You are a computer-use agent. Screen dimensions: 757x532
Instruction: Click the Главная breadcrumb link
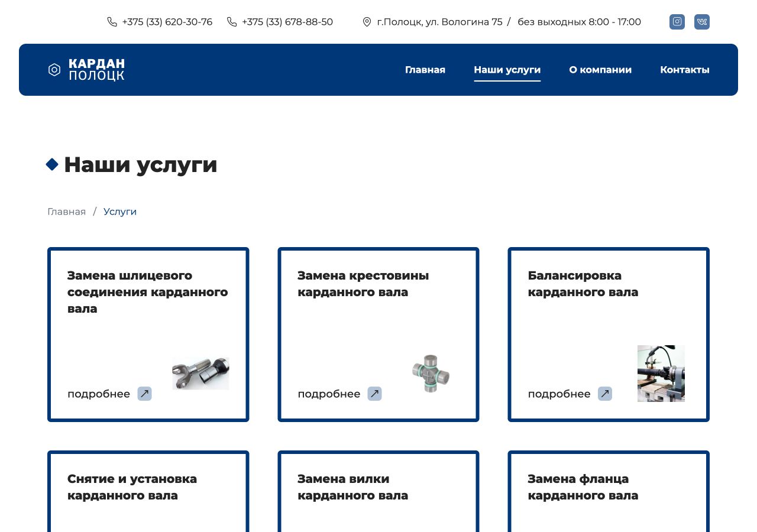(x=67, y=212)
